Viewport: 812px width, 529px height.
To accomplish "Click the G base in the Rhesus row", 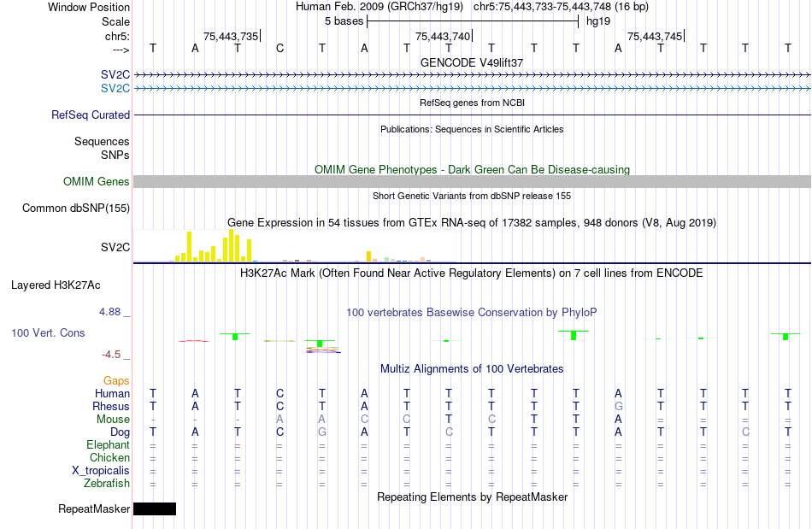I will tap(618, 406).
